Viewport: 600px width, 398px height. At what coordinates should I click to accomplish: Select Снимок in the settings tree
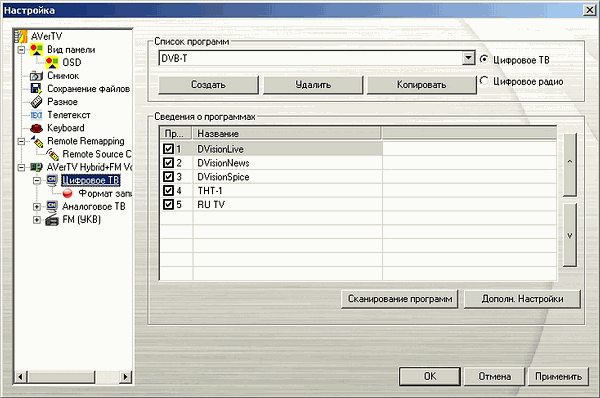(x=63, y=76)
